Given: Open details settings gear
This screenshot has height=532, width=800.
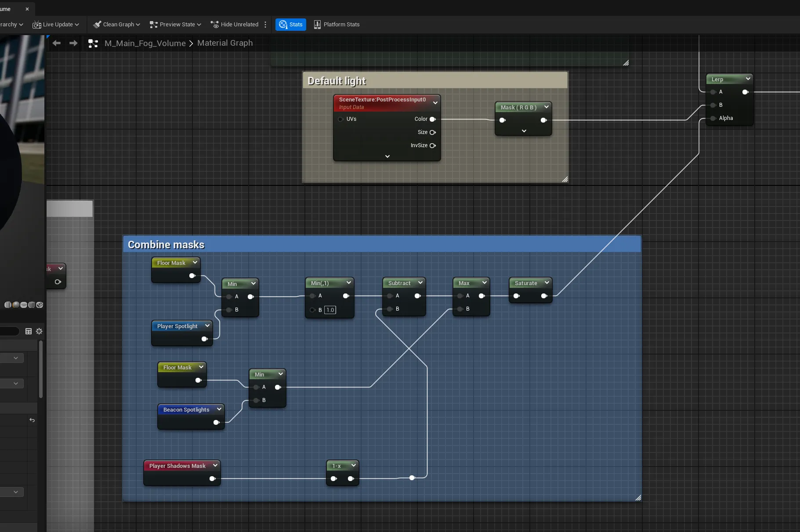Looking at the screenshot, I should [39, 331].
